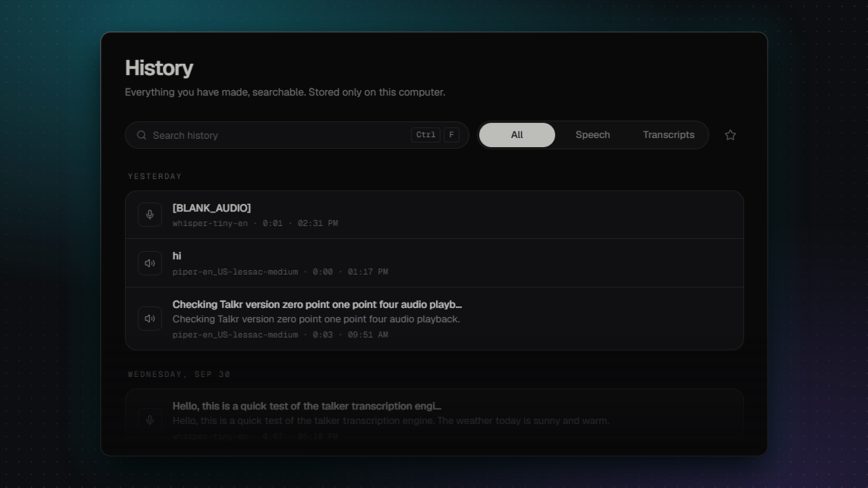Click metadata line ending 09:51 AM

click(x=280, y=335)
